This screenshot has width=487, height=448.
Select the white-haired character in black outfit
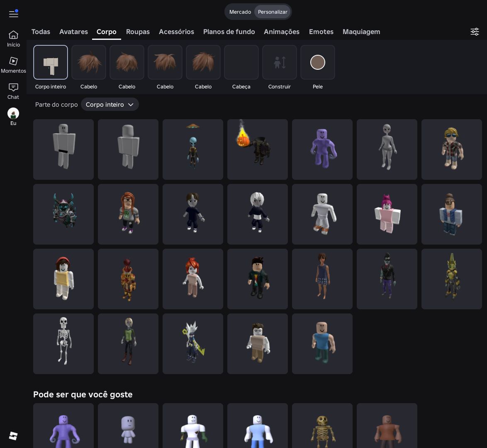point(258,214)
